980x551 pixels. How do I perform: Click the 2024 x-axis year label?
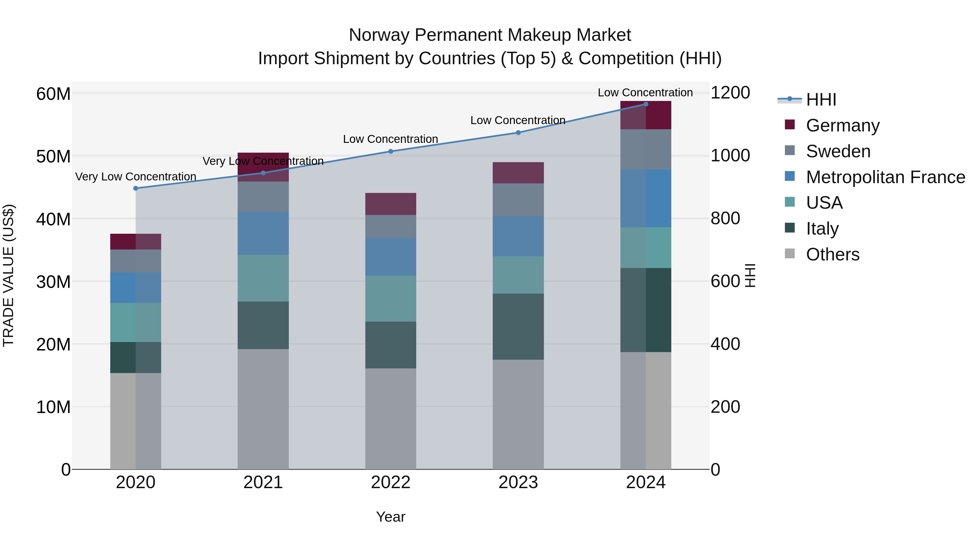tap(646, 482)
